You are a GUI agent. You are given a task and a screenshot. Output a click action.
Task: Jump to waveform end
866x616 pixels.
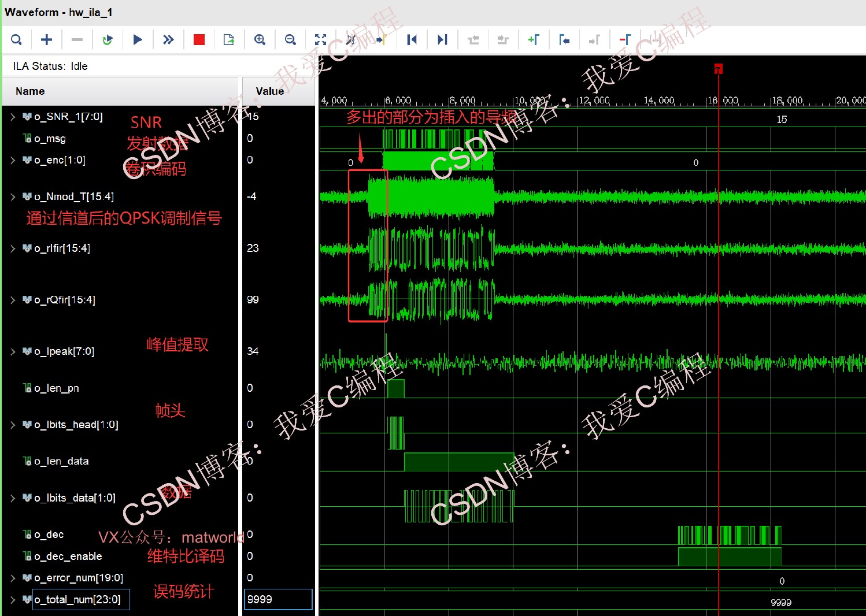click(x=442, y=39)
